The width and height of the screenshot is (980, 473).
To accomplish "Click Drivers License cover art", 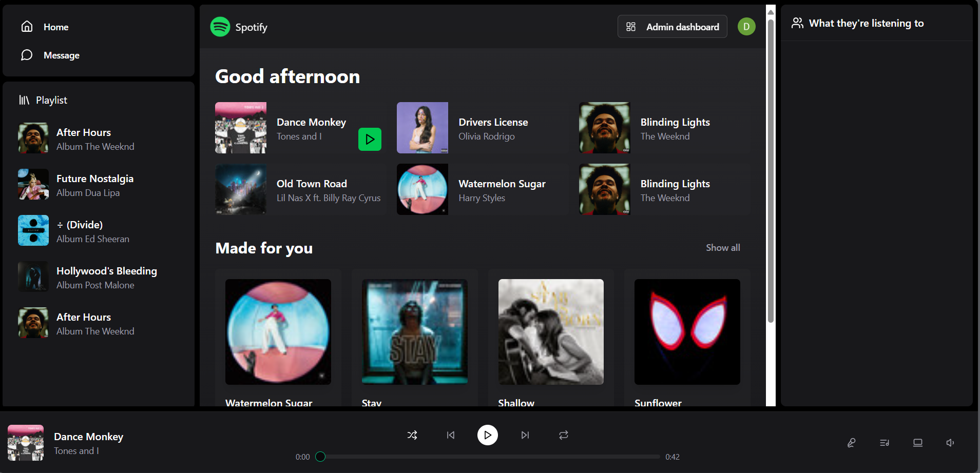I will tap(422, 128).
